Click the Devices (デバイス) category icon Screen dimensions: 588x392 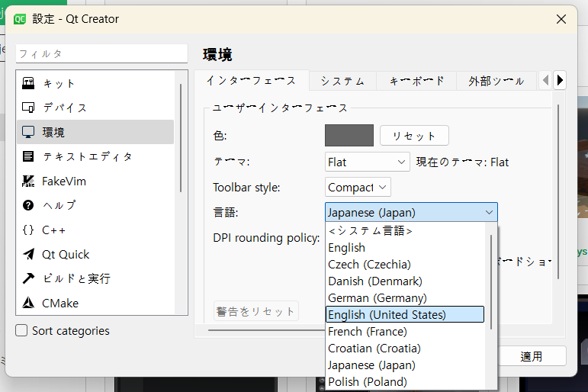click(x=28, y=108)
